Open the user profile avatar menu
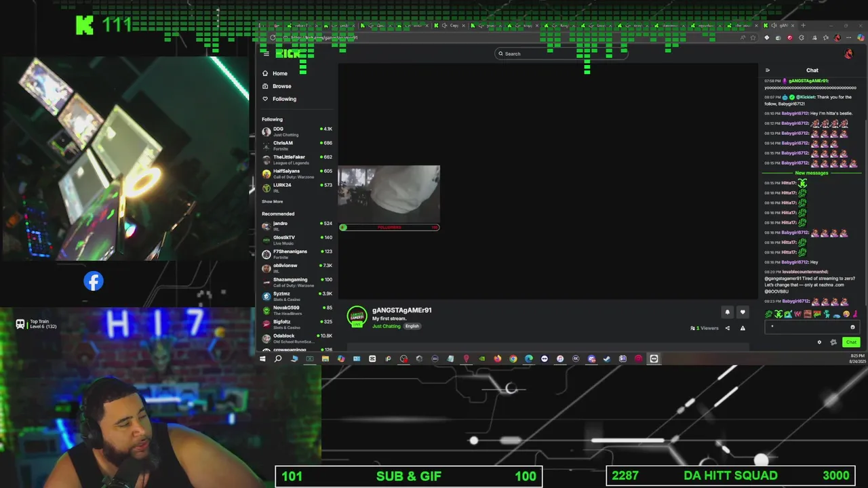868x488 pixels. pyautogui.click(x=848, y=54)
